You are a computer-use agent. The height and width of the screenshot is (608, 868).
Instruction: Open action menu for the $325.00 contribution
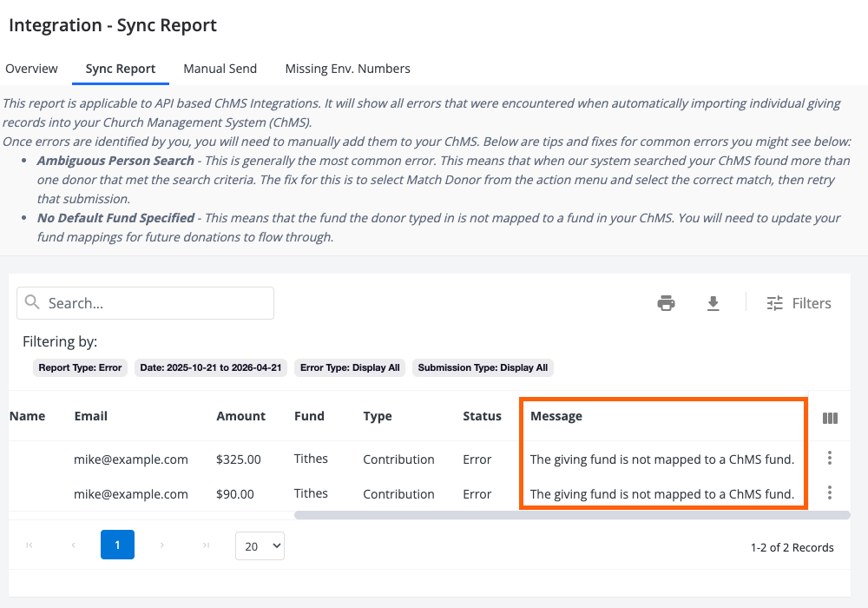click(830, 458)
